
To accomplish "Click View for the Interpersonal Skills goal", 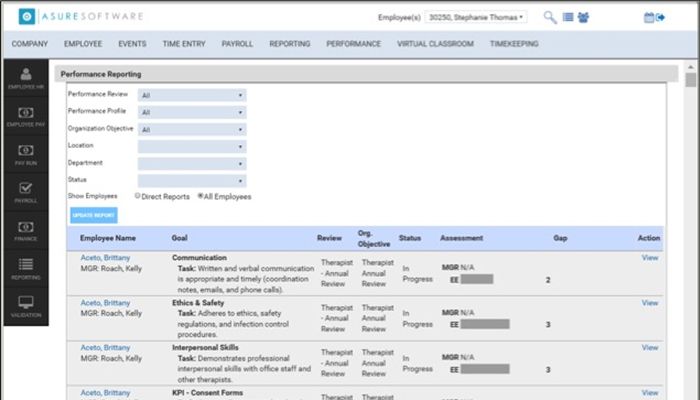I will (x=650, y=348).
